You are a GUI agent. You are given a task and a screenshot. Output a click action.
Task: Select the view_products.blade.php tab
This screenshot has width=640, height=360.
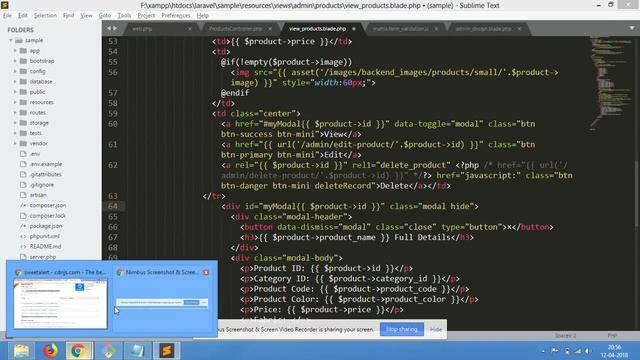pos(318,29)
